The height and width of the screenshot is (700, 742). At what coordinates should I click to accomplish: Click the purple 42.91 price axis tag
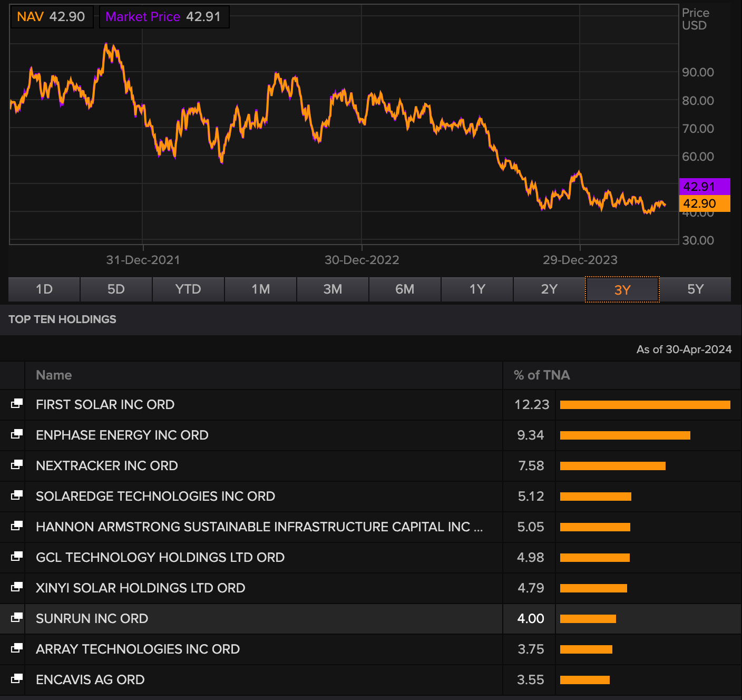[x=705, y=187]
